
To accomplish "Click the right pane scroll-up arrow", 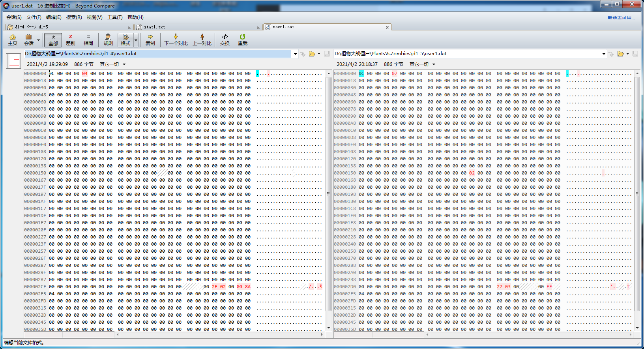I will coord(637,73).
